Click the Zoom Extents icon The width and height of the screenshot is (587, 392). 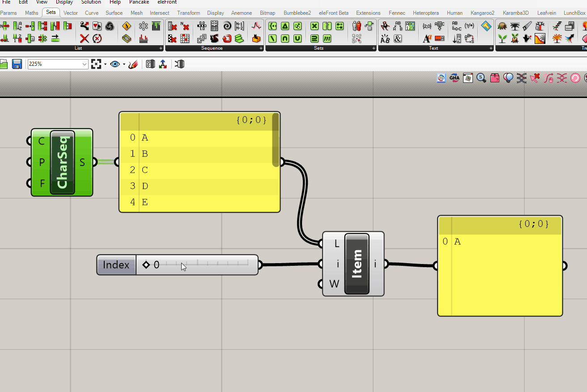click(x=96, y=64)
